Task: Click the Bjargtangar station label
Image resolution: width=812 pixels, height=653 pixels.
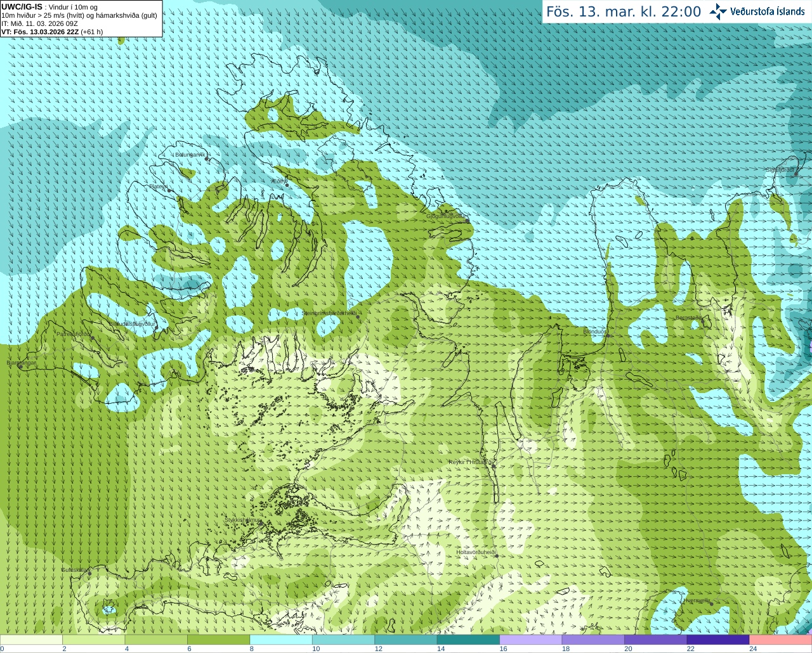Action: click(22, 363)
